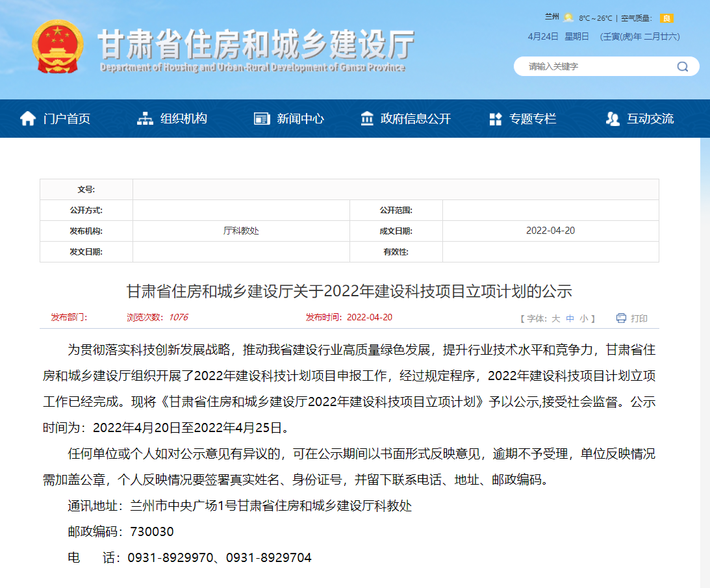Open the 政府信息公开 menu
This screenshot has height=588, width=710.
[x=415, y=119]
